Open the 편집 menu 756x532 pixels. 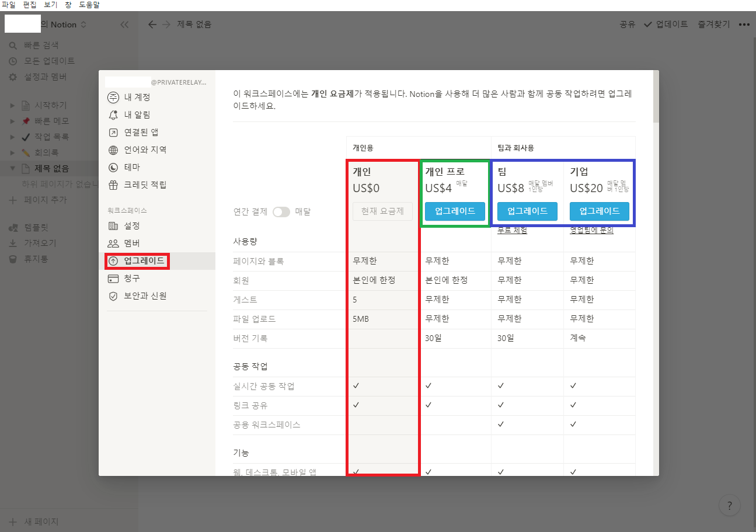30,5
